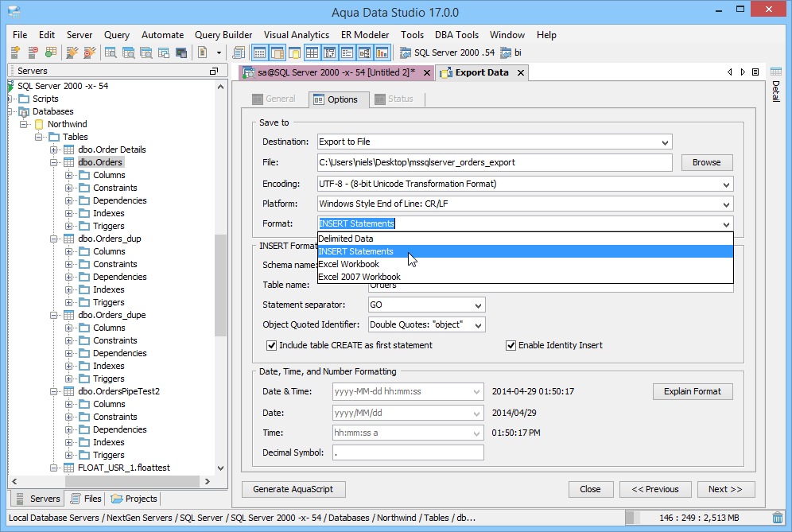The width and height of the screenshot is (792, 532).
Task: Show the editor tab list icon
Action: (x=755, y=72)
